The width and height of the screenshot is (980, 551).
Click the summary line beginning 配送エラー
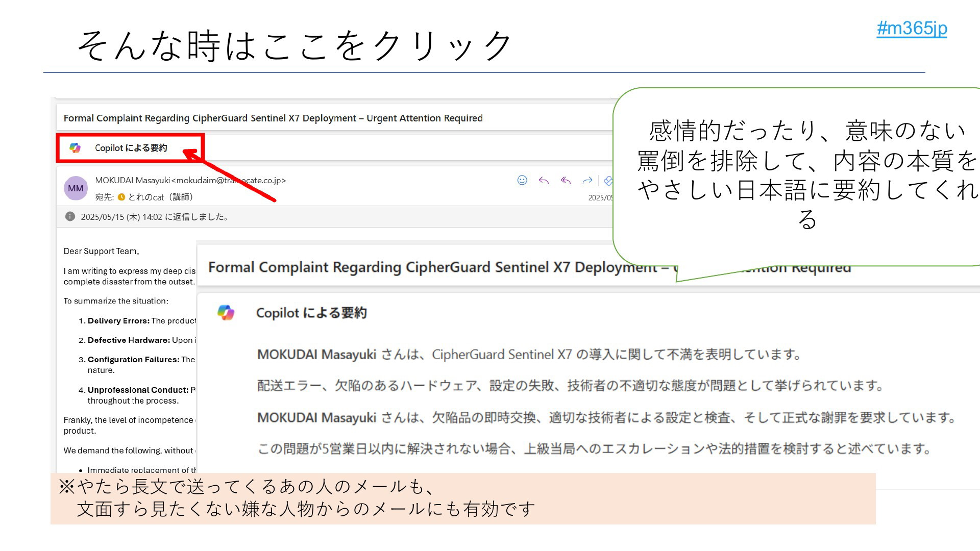(x=571, y=386)
